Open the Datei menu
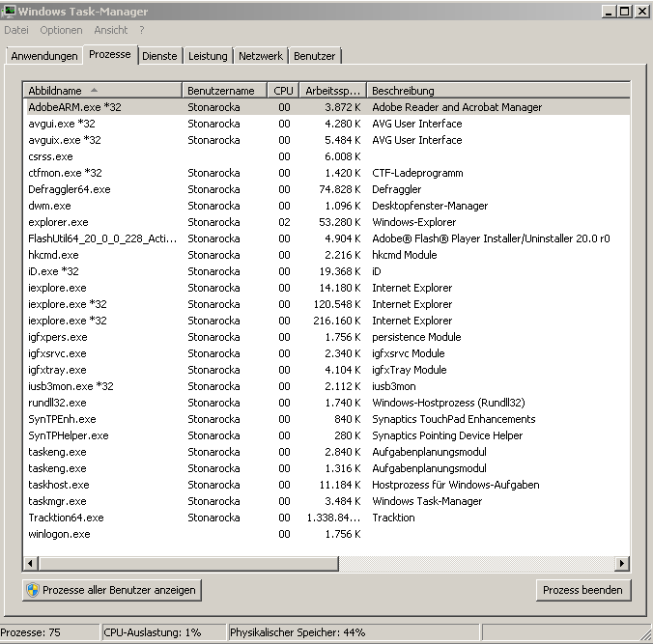This screenshot has height=644, width=653. (16, 30)
